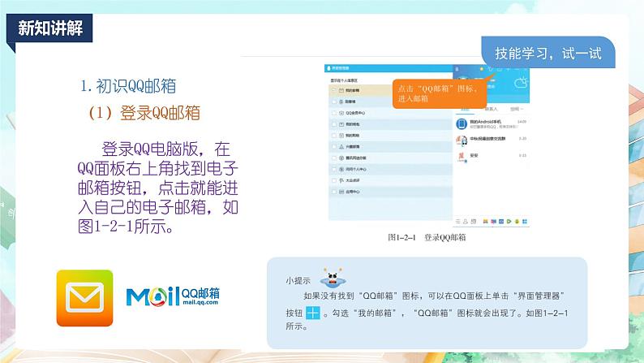
Task: Select the 对话 tab in QQ panel
Action: click(x=465, y=108)
